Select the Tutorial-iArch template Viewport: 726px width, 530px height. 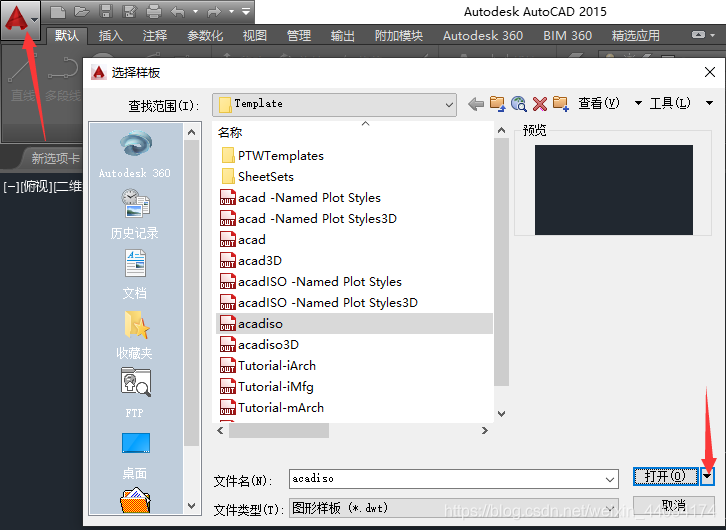[x=268, y=366]
